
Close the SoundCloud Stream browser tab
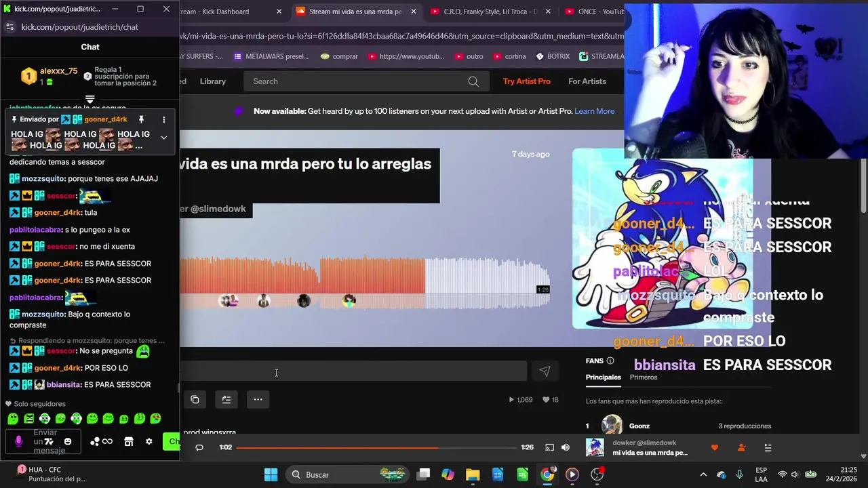coord(413,12)
